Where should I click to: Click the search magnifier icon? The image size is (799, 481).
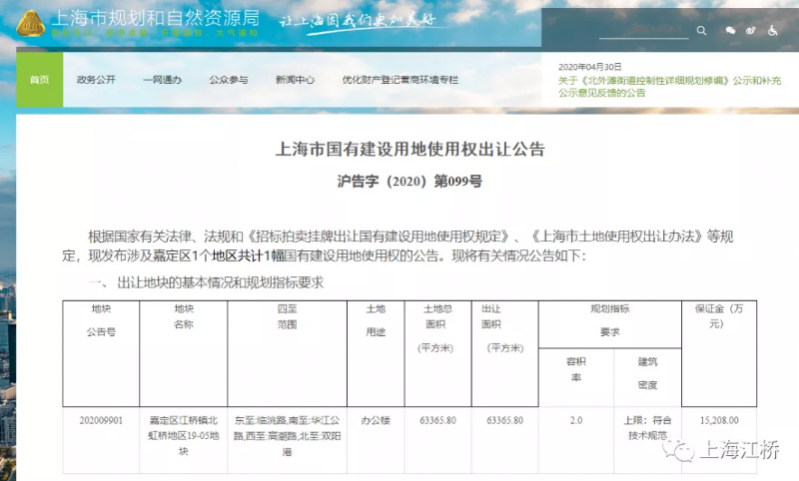pos(702,31)
